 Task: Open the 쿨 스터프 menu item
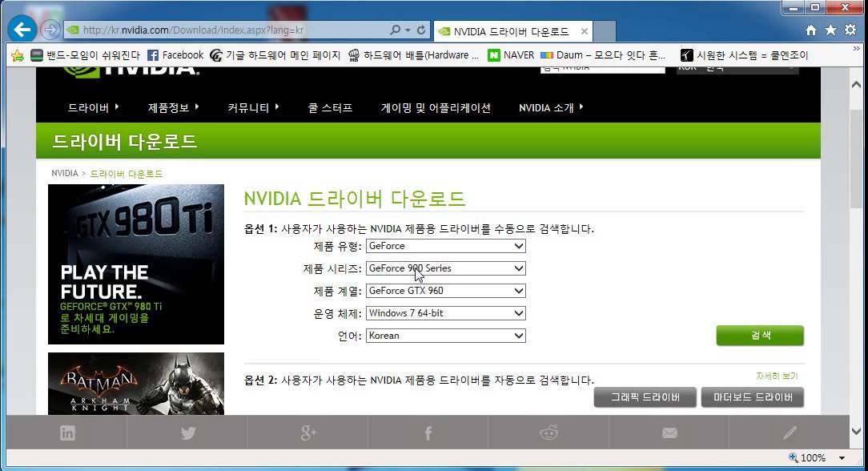click(x=330, y=108)
